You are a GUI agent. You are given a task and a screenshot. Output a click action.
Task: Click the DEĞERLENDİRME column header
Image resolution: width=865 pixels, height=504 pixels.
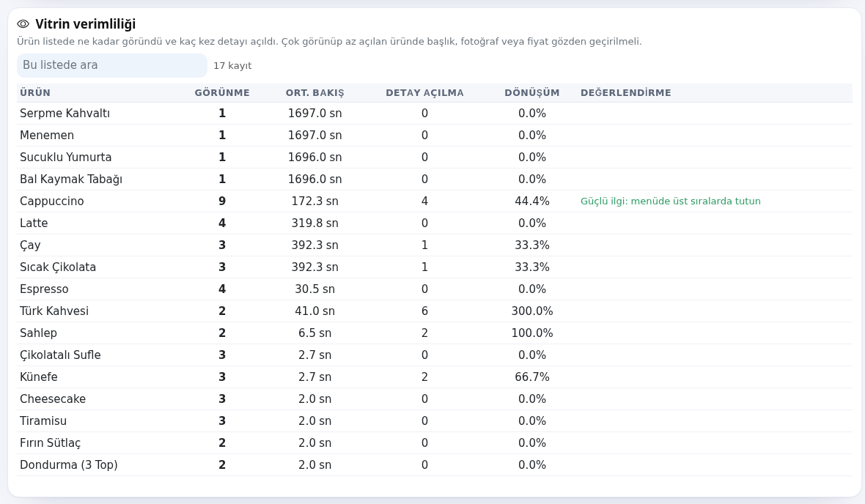pos(625,92)
